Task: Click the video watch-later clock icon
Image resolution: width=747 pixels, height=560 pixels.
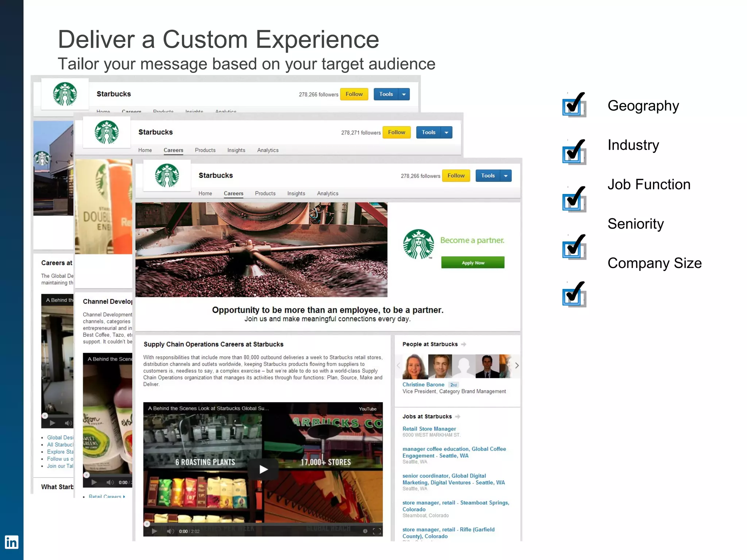Action: [x=365, y=531]
